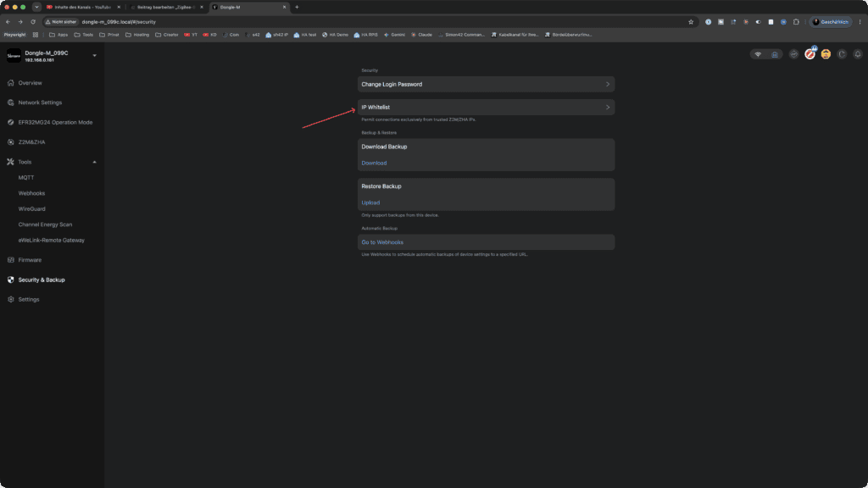Viewport: 868px width, 488px height.
Task: Click the Download backup link
Action: point(374,164)
